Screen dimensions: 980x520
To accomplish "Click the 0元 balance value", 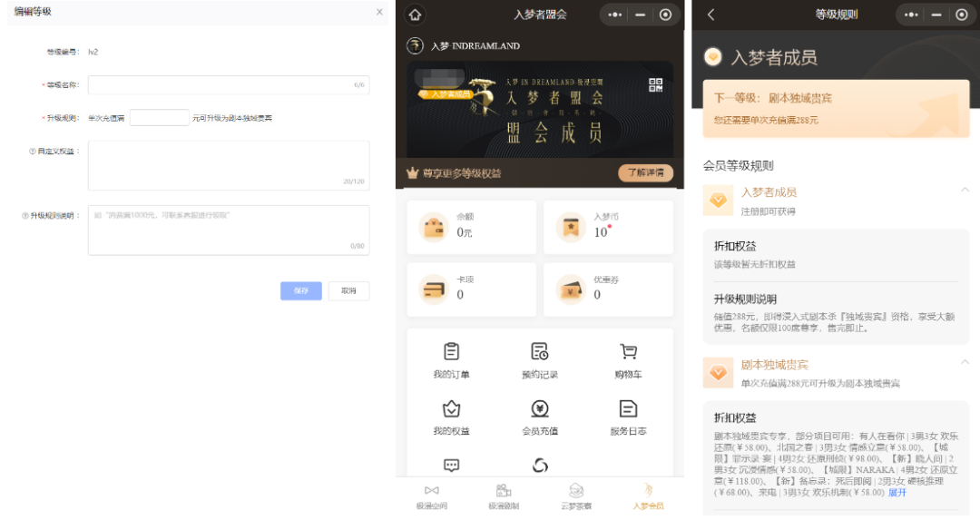I will (465, 232).
